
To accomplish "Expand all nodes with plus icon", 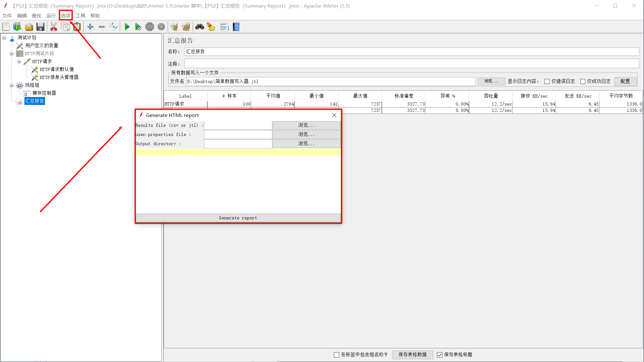I will click(90, 27).
